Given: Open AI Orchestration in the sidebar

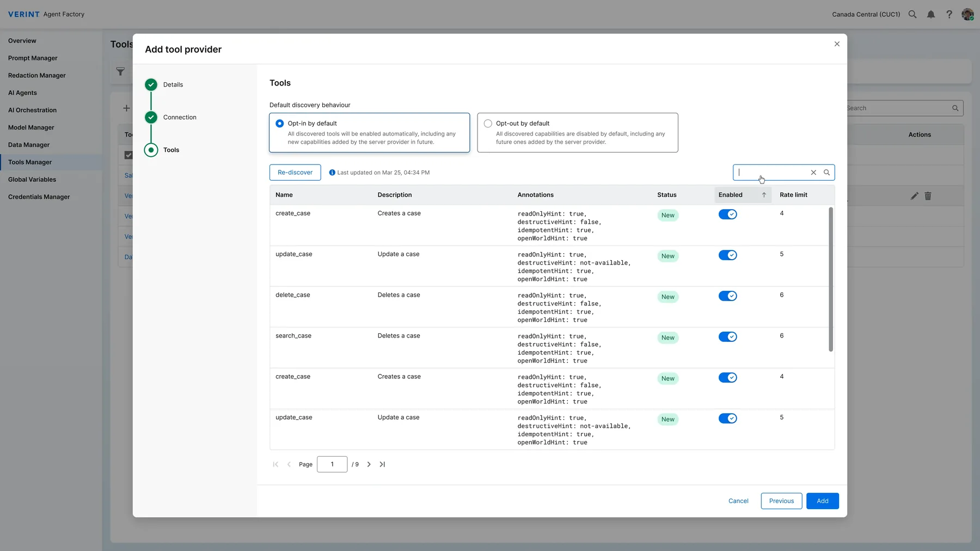Looking at the screenshot, I should pos(32,110).
